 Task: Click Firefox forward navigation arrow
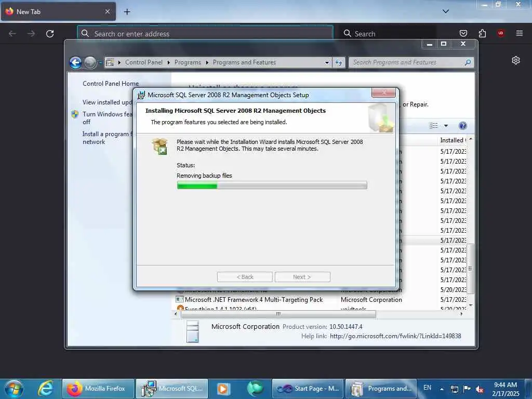(31, 34)
